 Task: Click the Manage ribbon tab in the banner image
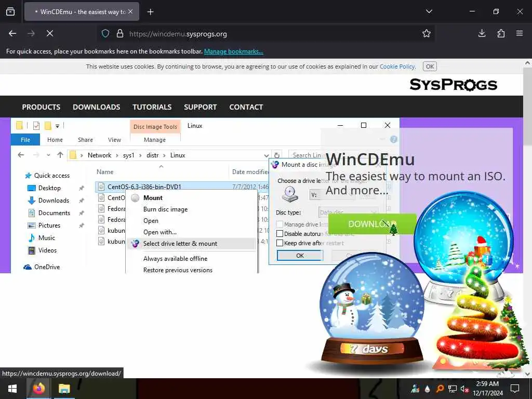pos(155,139)
